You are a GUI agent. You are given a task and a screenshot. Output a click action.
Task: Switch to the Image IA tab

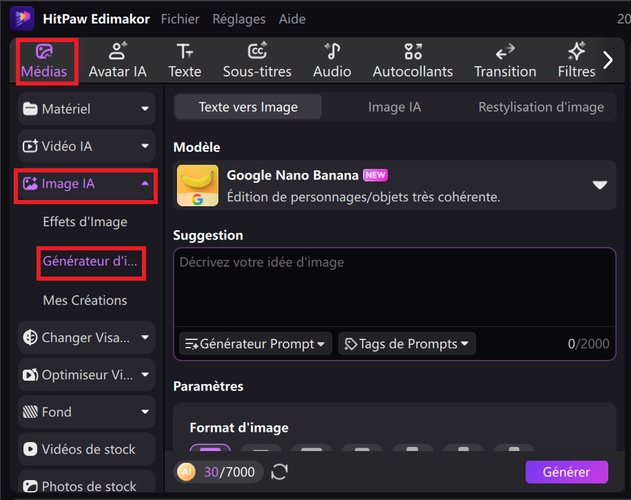(394, 107)
